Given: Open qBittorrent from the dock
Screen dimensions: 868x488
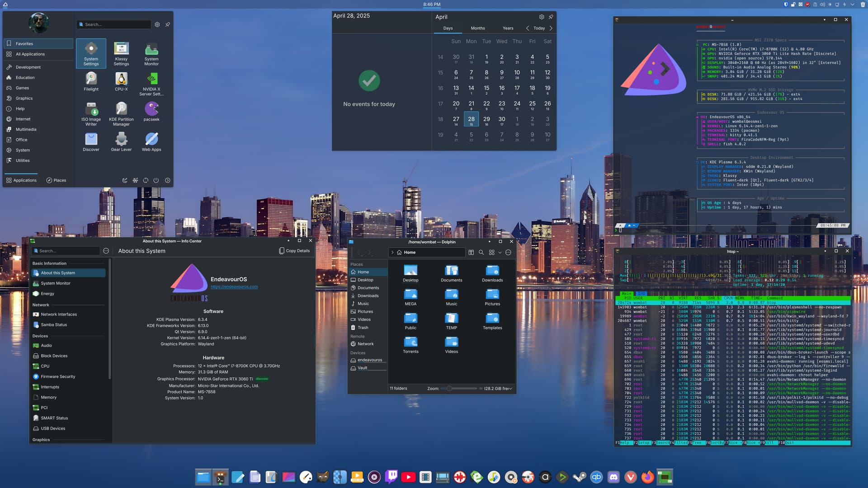Looking at the screenshot, I should [596, 477].
